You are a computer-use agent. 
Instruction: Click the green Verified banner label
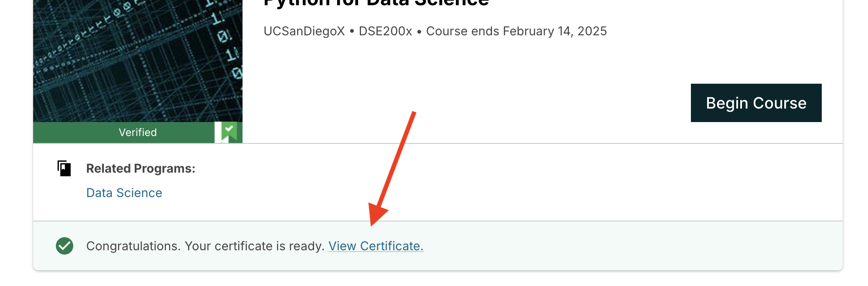click(x=137, y=133)
